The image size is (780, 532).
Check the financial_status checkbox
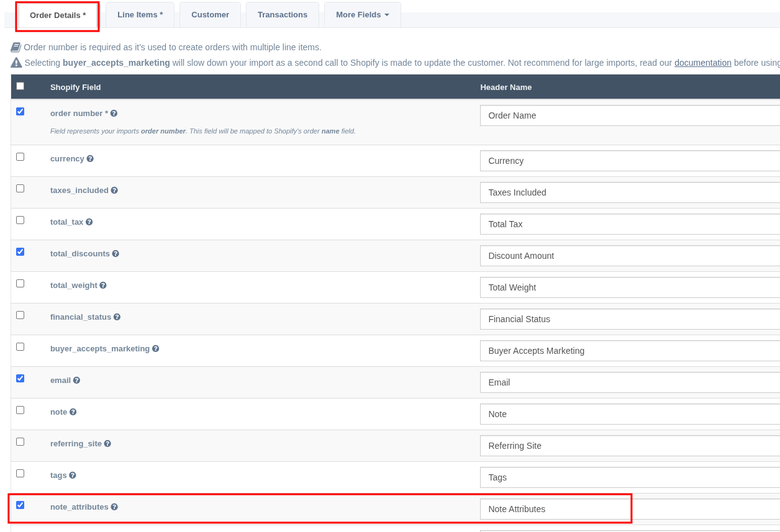(20, 315)
